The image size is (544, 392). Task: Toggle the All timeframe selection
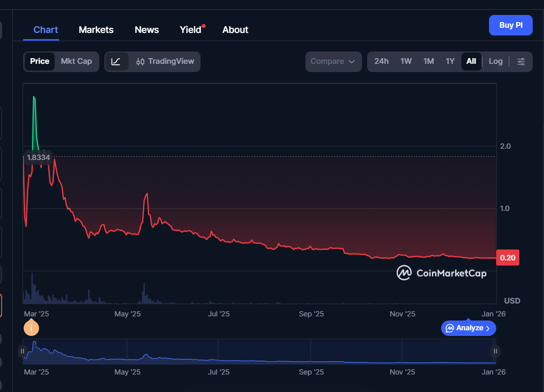pos(472,61)
